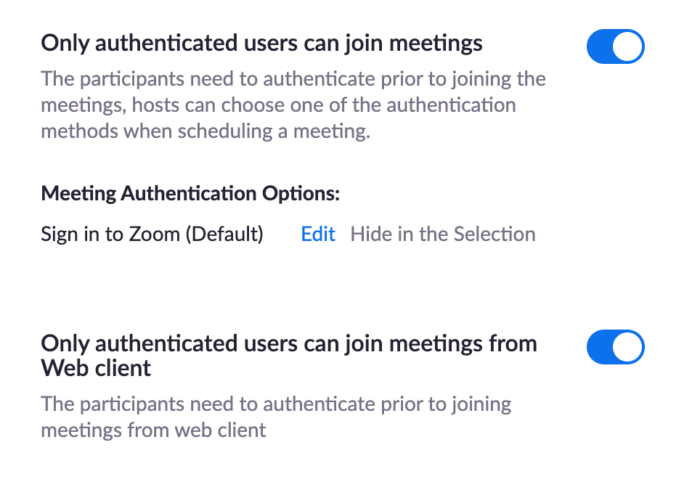Disable the authenticated users join meetings toggle
The width and height of the screenshot is (700, 482).
(x=615, y=47)
